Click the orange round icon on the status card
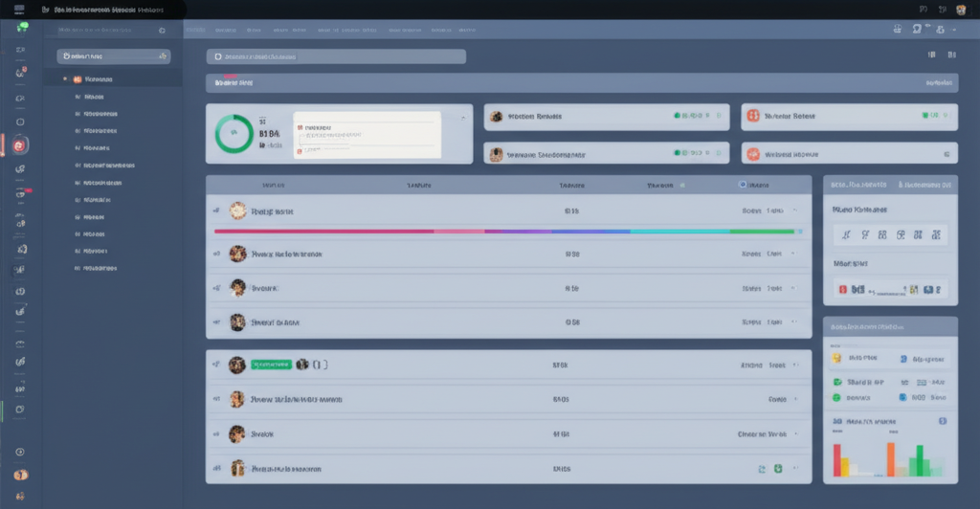 pyautogui.click(x=753, y=154)
